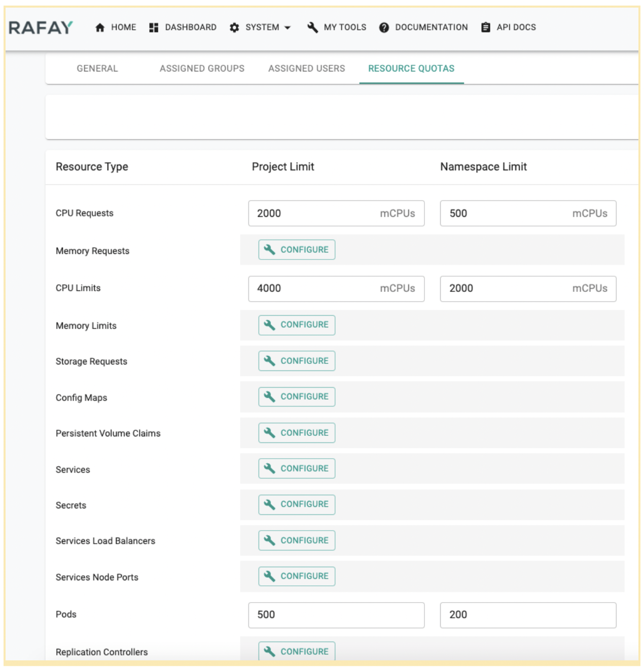
Task: Configure Services Load Balancers quota
Action: 297,540
